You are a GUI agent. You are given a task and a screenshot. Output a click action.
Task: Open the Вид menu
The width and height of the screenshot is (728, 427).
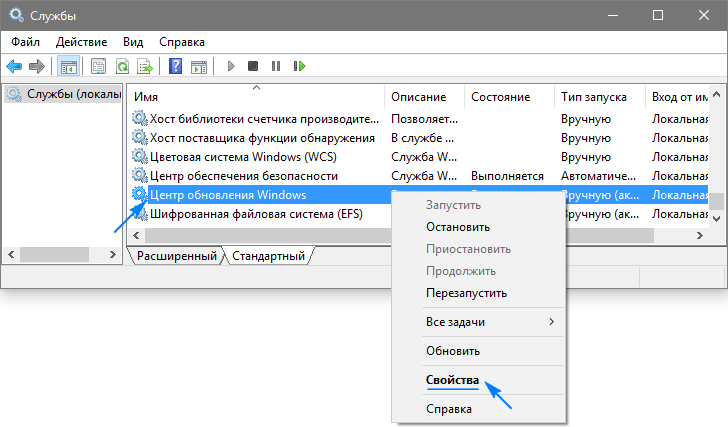(x=133, y=42)
